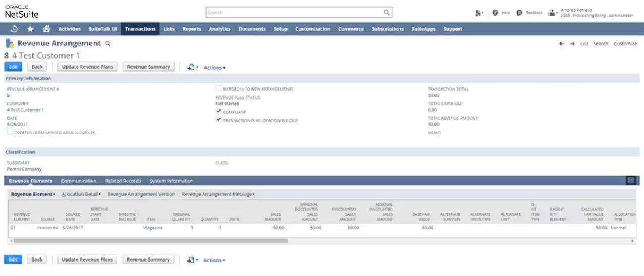The width and height of the screenshot is (644, 276).
Task: Open the Analytics menu
Action: (220, 29)
